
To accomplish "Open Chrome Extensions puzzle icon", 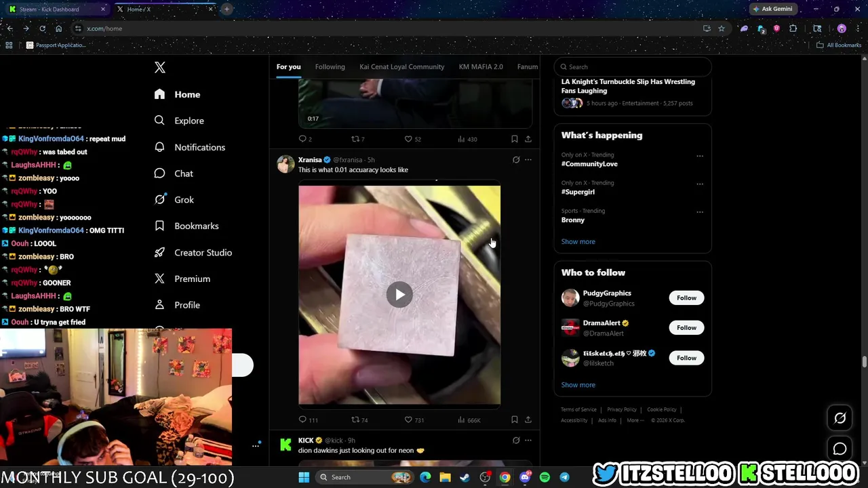I will 793,28.
